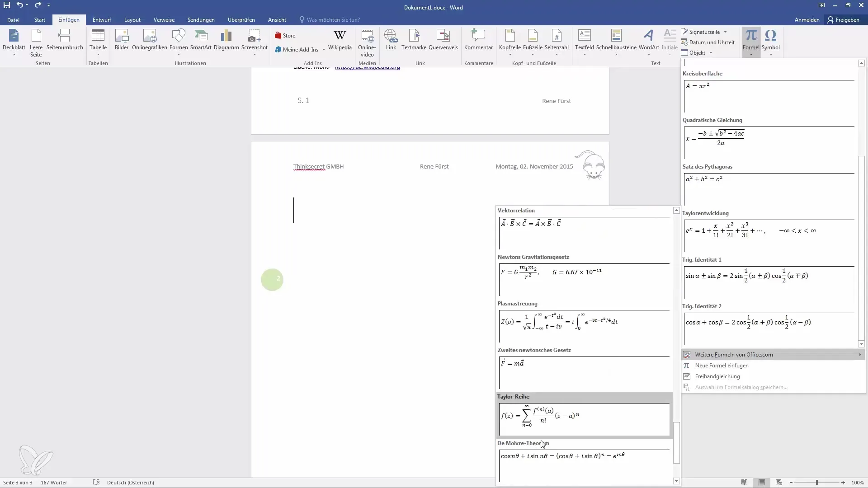Viewport: 868px width, 488px height.
Task: Open the Tabelle insert button
Action: pyautogui.click(x=98, y=43)
